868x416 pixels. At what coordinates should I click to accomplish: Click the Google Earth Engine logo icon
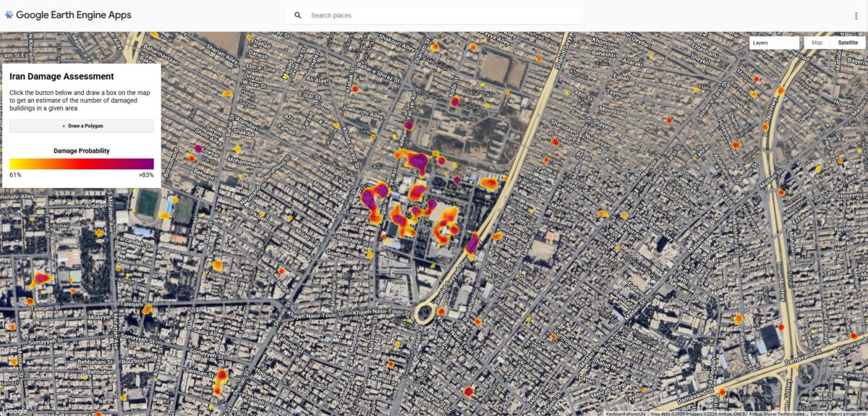pyautogui.click(x=9, y=14)
